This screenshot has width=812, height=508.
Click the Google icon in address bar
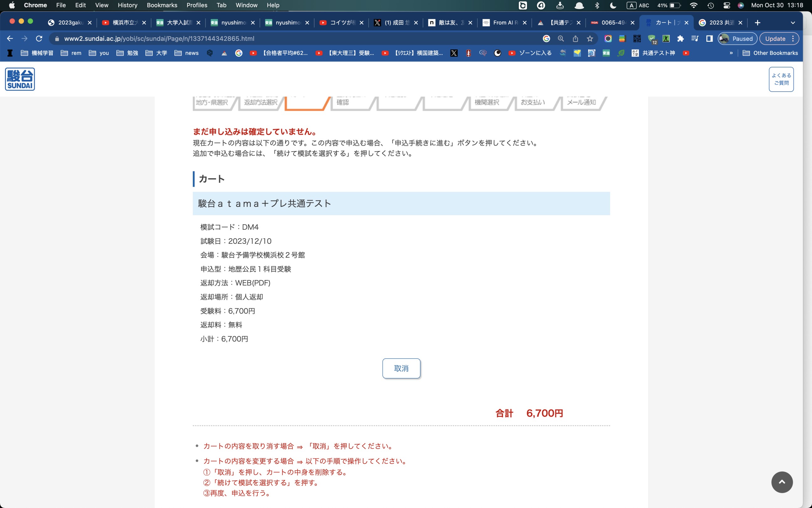pos(546,39)
